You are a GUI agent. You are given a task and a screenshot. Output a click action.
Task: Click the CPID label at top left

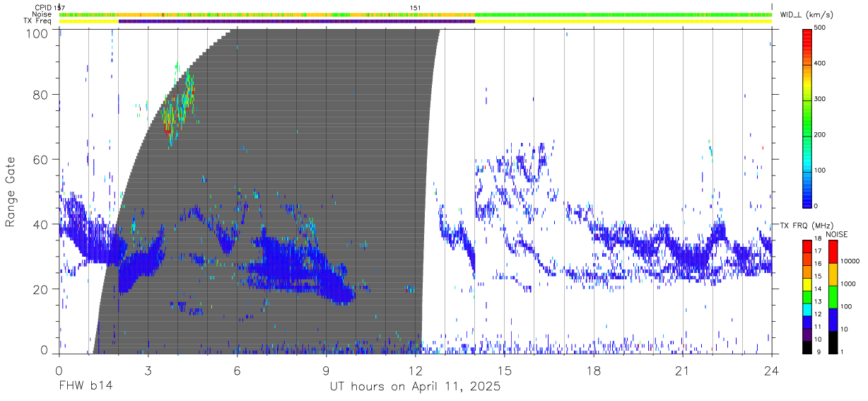click(x=42, y=7)
